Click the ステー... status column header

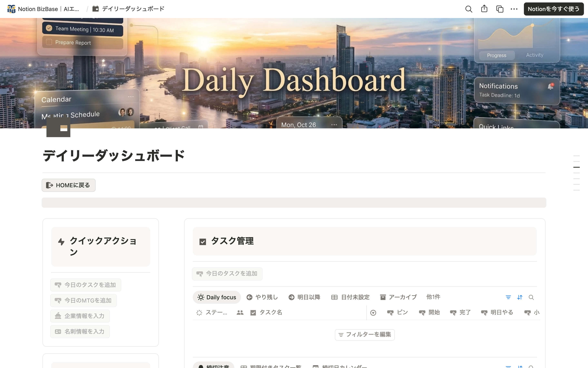click(212, 313)
